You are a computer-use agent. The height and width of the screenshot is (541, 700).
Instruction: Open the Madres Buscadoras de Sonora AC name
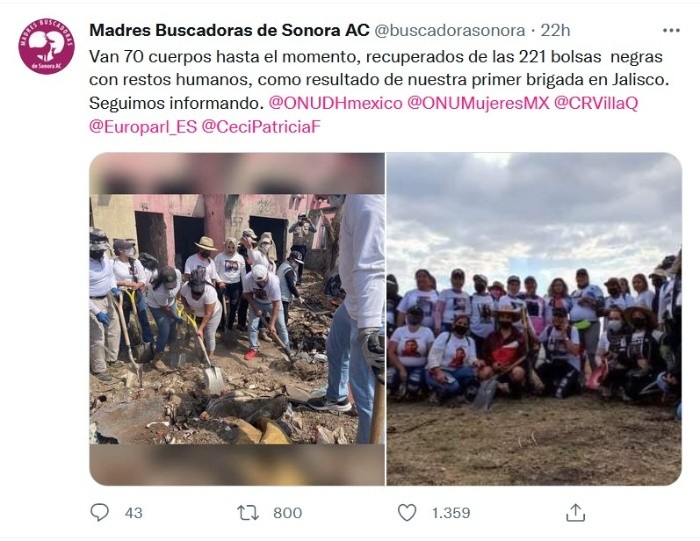click(x=229, y=30)
